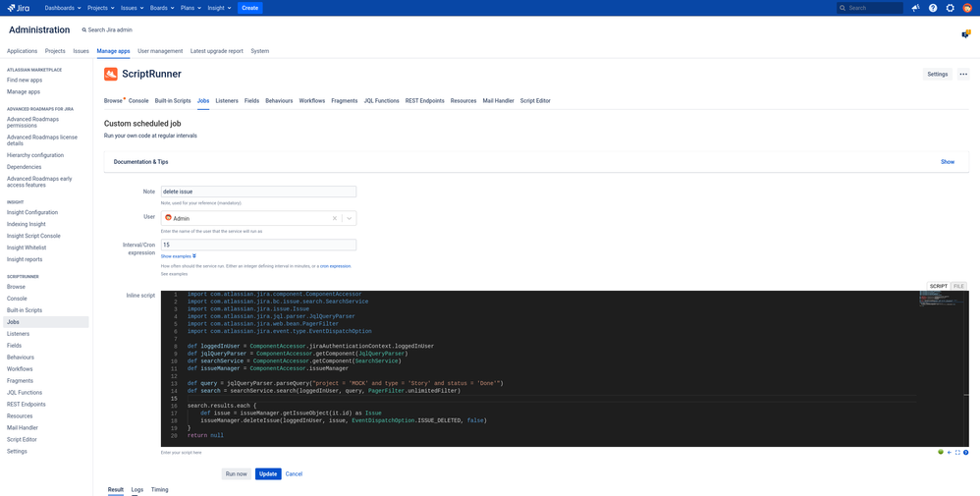
Task: Open the feedback megaphone icon
Action: pyautogui.click(x=915, y=8)
